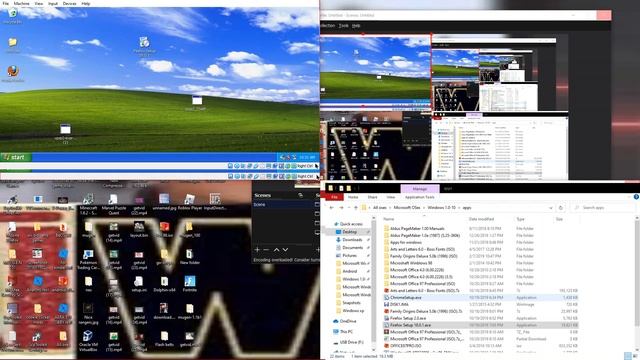Open Explorer help question-mark icon
640x360 pixels.
(x=636, y=197)
